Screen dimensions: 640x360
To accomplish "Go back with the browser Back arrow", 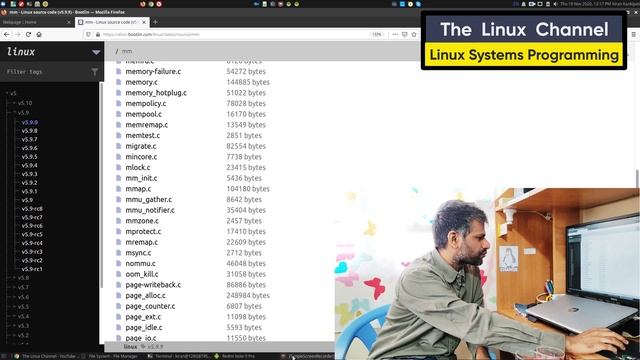I will coord(7,35).
